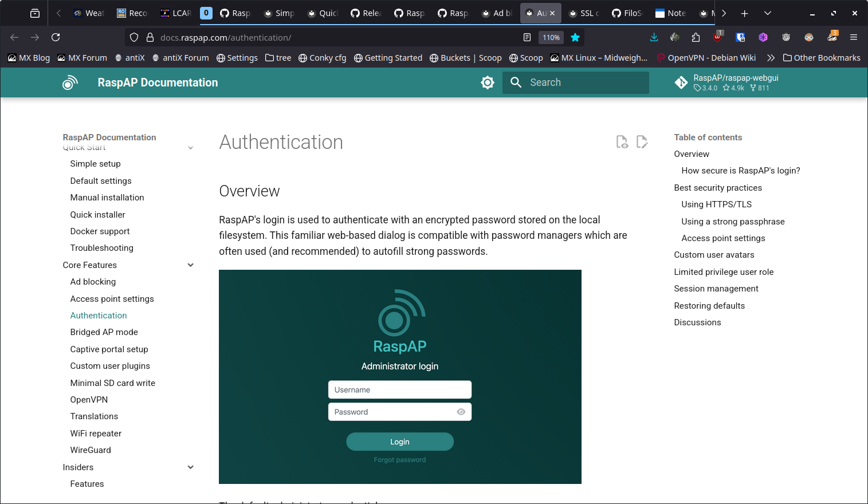The image size is (868, 504).
Task: Open reader view icon in address bar
Action: pos(527,37)
